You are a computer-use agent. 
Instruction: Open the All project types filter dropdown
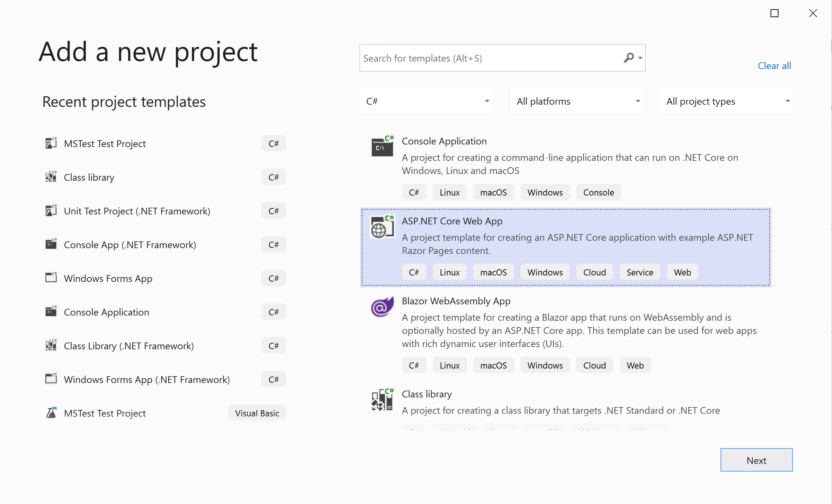726,101
